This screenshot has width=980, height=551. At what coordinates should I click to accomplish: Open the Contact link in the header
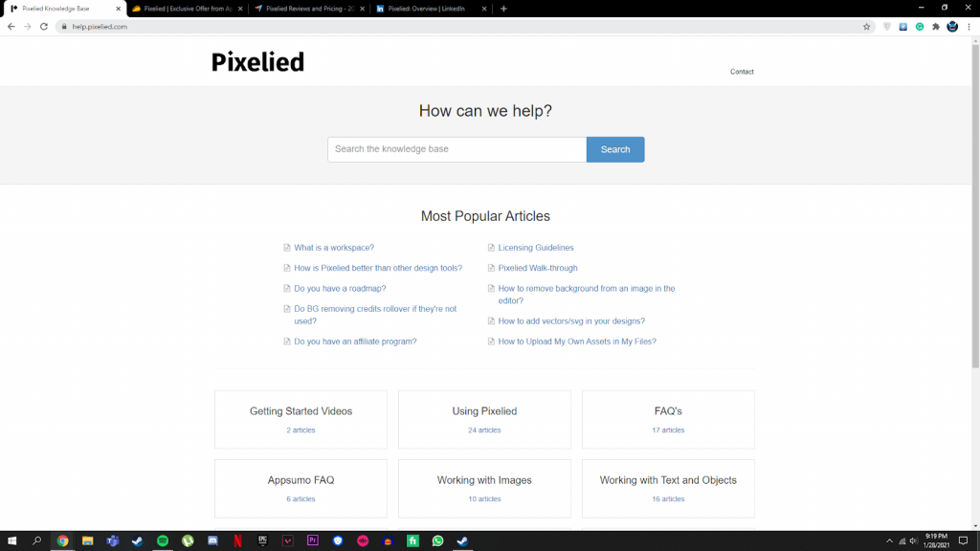pos(742,72)
